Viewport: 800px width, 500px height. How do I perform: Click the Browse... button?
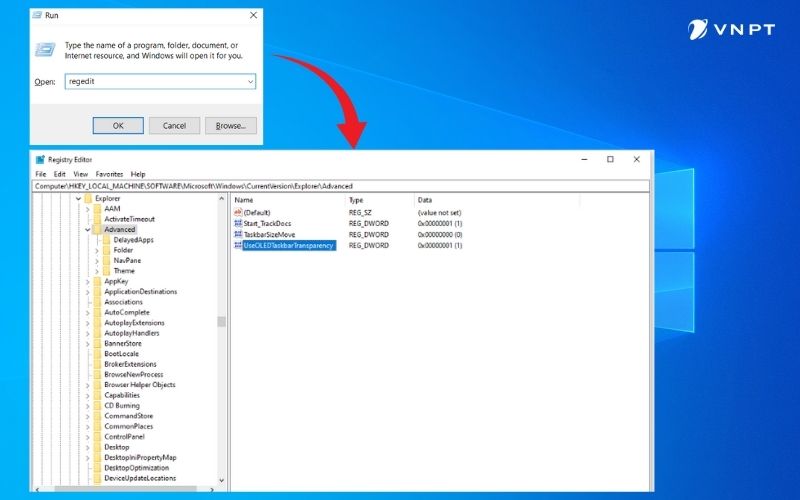231,126
